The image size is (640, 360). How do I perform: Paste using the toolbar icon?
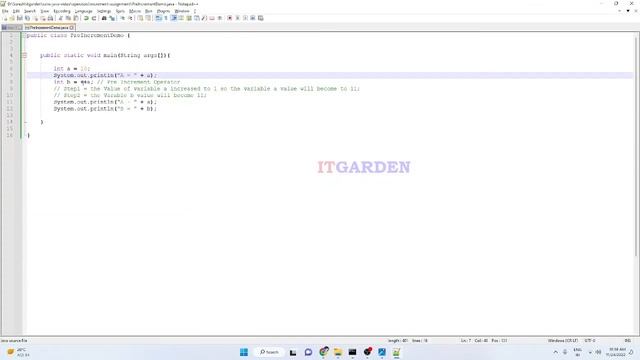coord(76,18)
